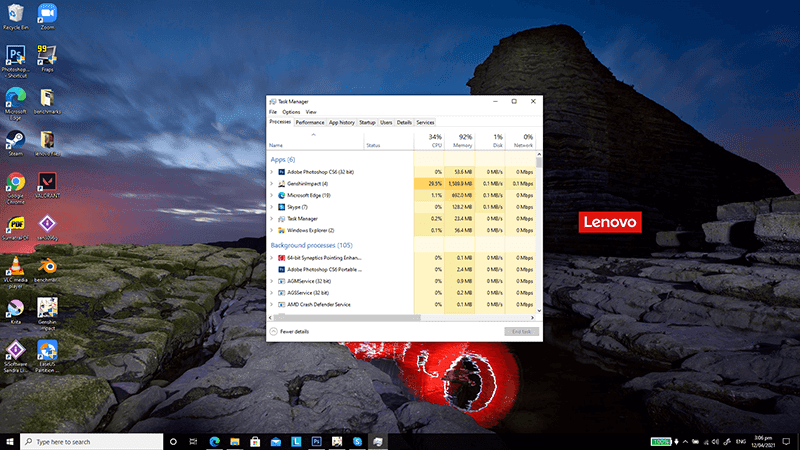
Task: Switch to the Performance tab
Action: (310, 122)
